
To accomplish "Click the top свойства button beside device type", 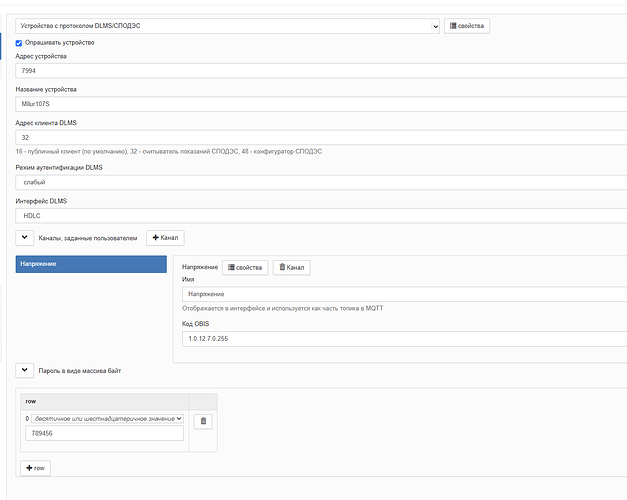I will pyautogui.click(x=467, y=26).
